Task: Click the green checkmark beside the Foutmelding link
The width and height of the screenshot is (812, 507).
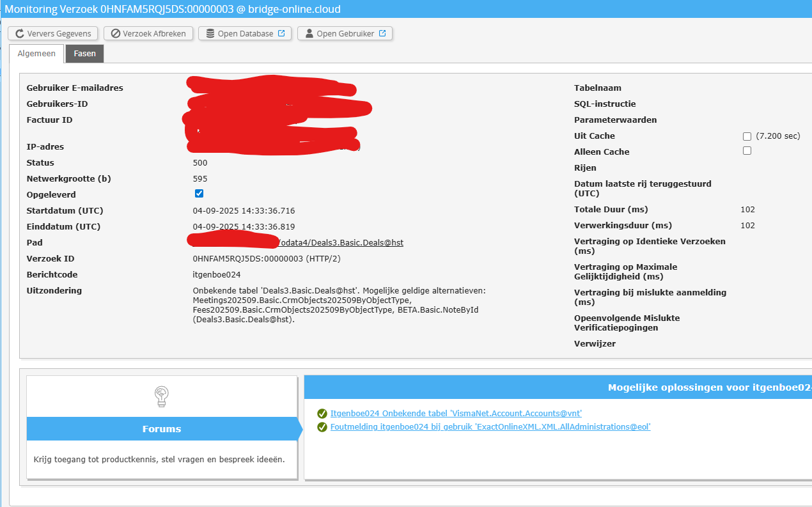Action: pyautogui.click(x=322, y=426)
